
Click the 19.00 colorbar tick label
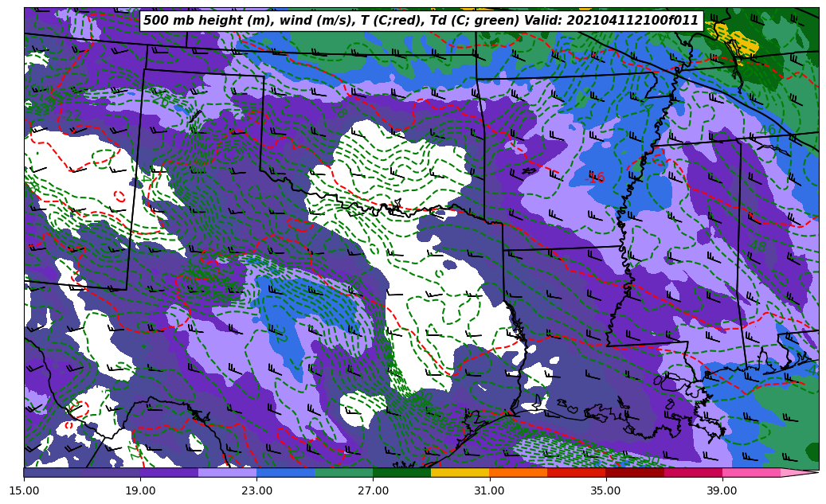coord(140,491)
